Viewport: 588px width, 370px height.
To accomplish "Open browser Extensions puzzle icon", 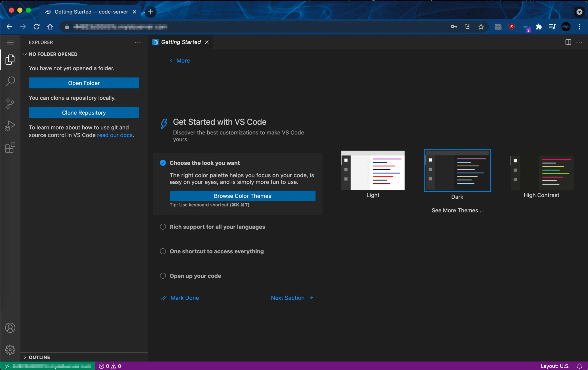I will pos(539,27).
